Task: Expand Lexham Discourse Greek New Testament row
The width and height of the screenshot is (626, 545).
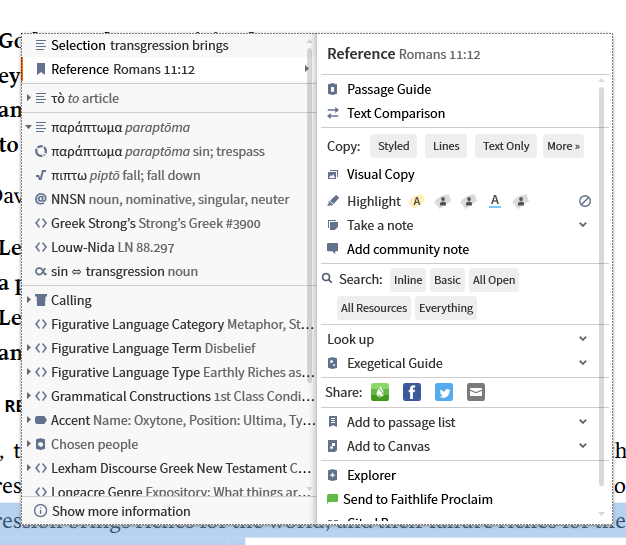Action: point(29,468)
